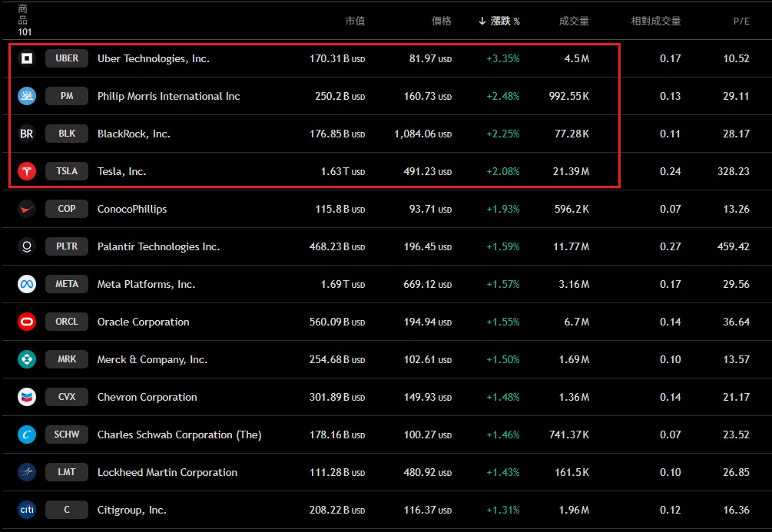This screenshot has height=532, width=772.
Task: Sort table by 市值 column header
Action: coord(355,21)
